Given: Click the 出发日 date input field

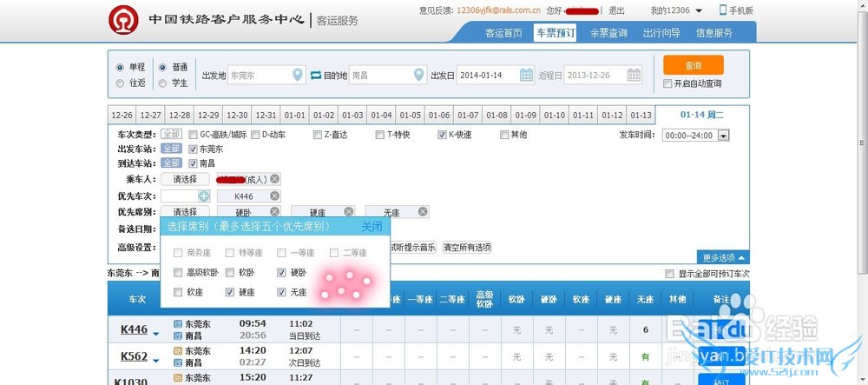Looking at the screenshot, I should [495, 75].
